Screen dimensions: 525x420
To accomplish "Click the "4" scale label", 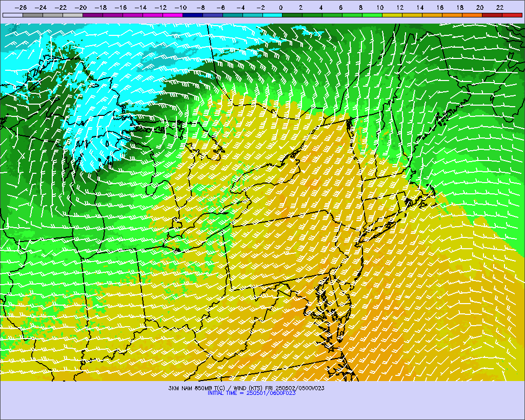I will tap(321, 8).
